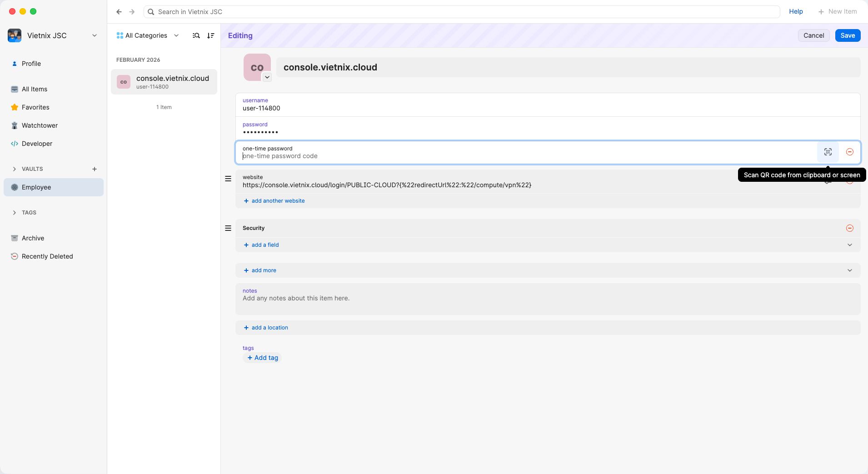Viewport: 868px width, 474px height.
Task: Open the sort order options icon
Action: coord(210,35)
